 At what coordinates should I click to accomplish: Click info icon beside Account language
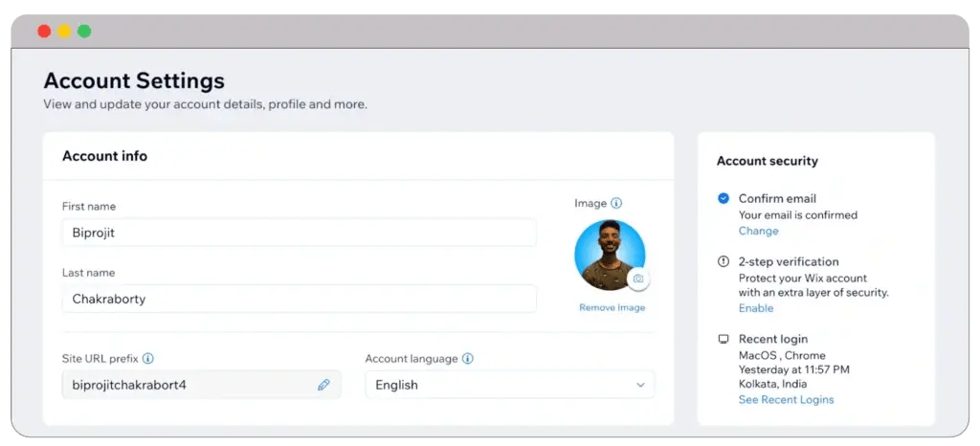click(468, 359)
